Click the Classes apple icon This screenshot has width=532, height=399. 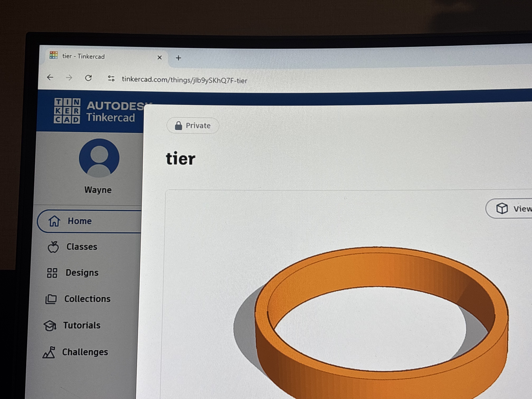(53, 247)
